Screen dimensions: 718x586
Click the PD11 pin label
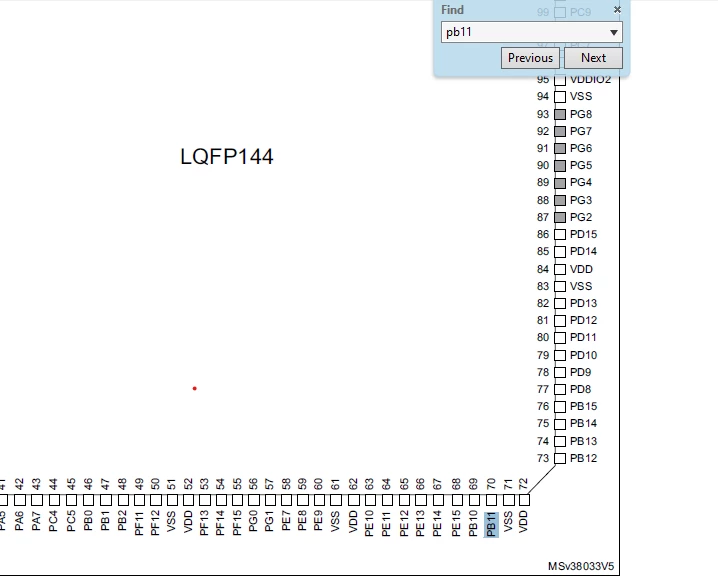(x=583, y=337)
